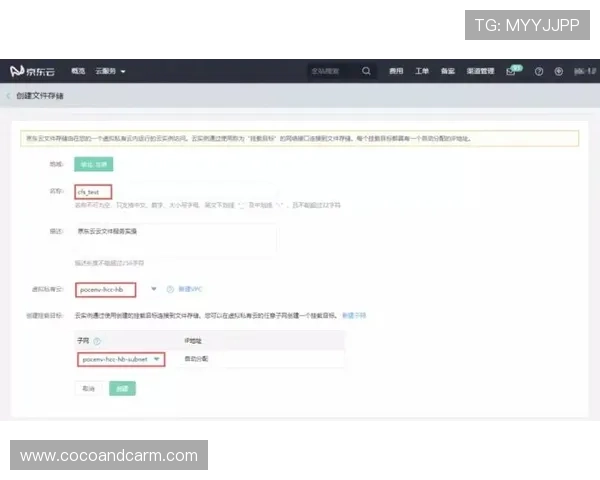
Task: Select the green region button
Action: point(94,164)
